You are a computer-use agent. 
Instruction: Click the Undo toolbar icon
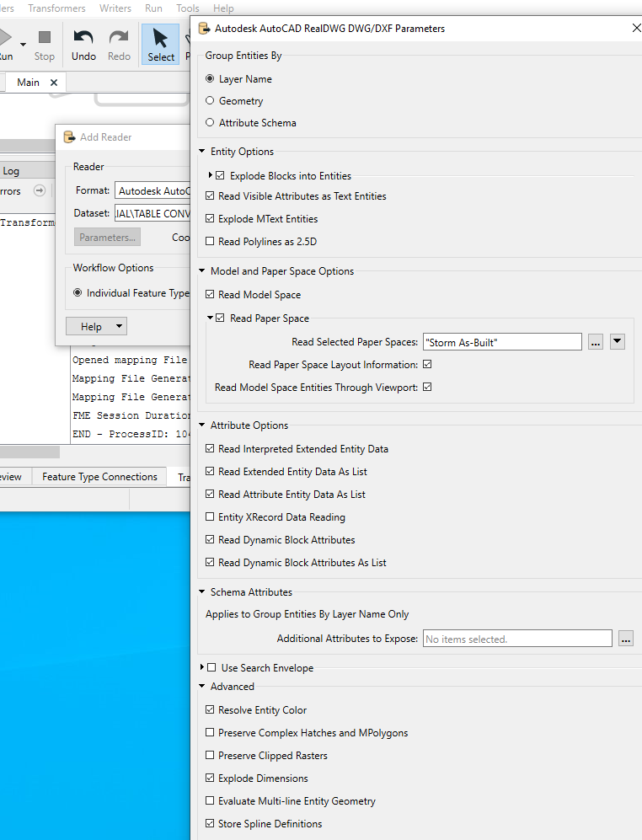click(x=83, y=45)
